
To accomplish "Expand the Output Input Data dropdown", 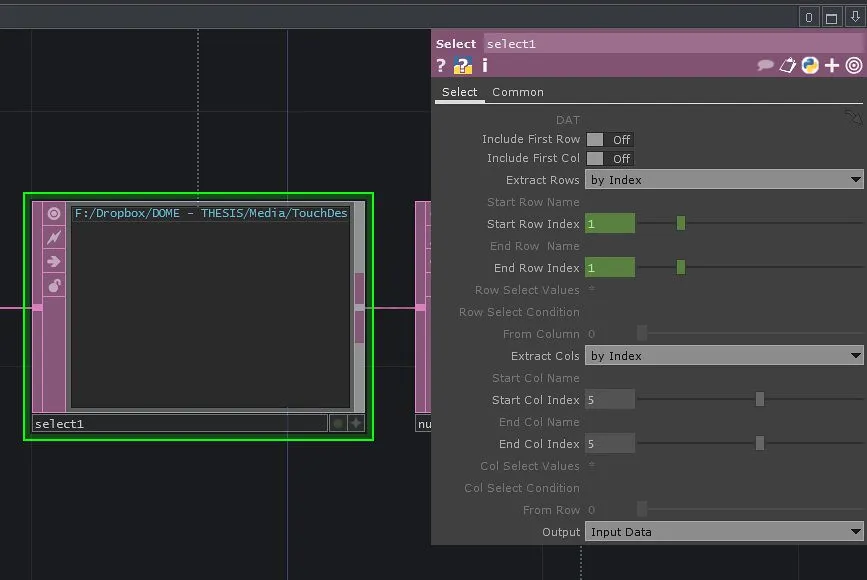I will pos(724,532).
